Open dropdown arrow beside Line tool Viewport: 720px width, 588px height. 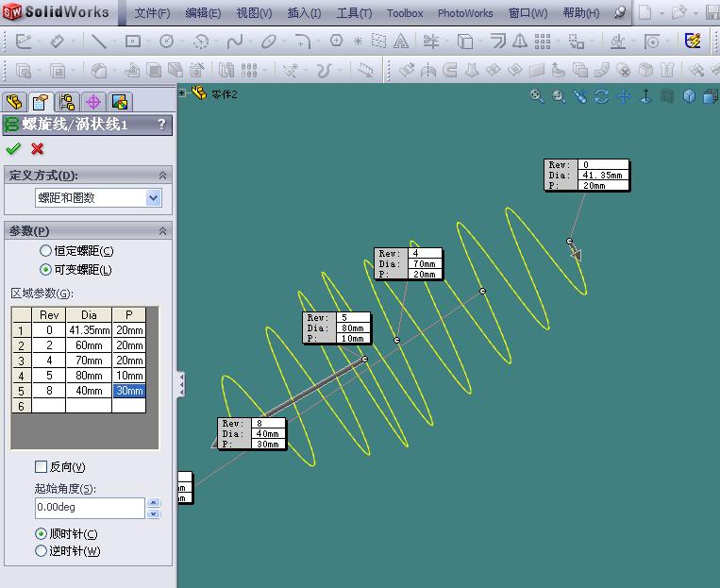tap(115, 42)
